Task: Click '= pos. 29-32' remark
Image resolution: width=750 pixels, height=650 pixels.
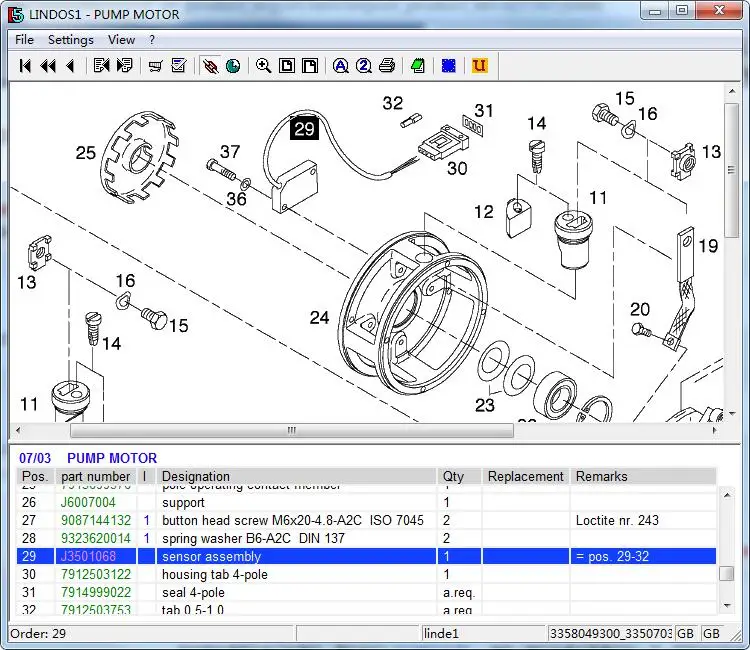Action: click(x=613, y=556)
